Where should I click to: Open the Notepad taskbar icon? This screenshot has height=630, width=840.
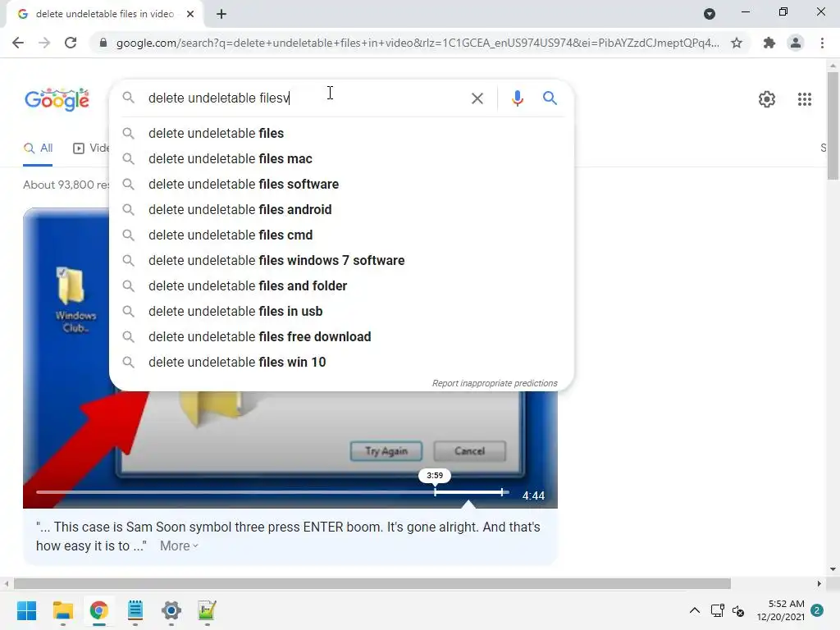(x=135, y=610)
